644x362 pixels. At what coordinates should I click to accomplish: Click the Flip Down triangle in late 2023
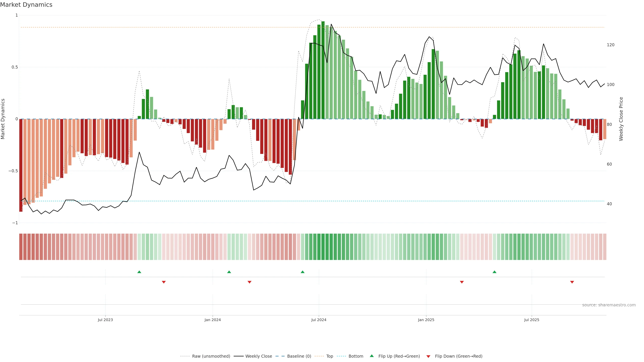(x=164, y=282)
